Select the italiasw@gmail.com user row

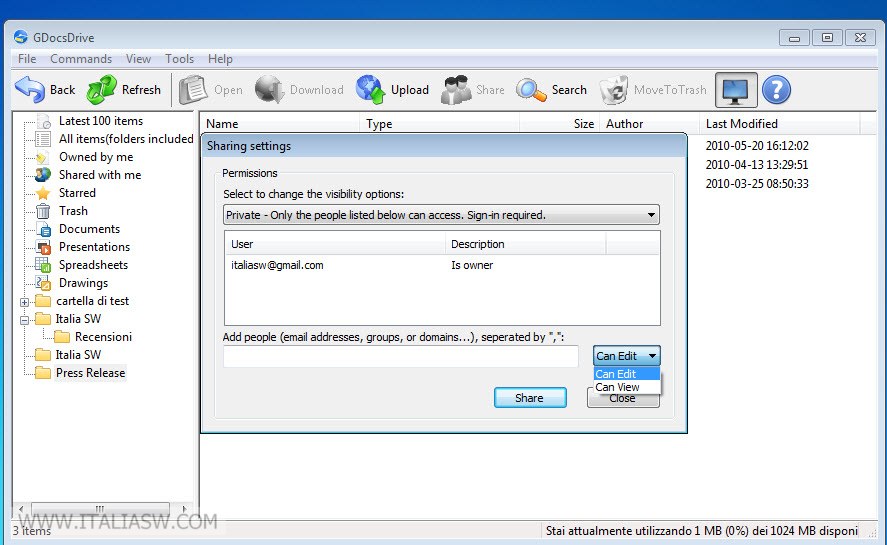tap(442, 265)
